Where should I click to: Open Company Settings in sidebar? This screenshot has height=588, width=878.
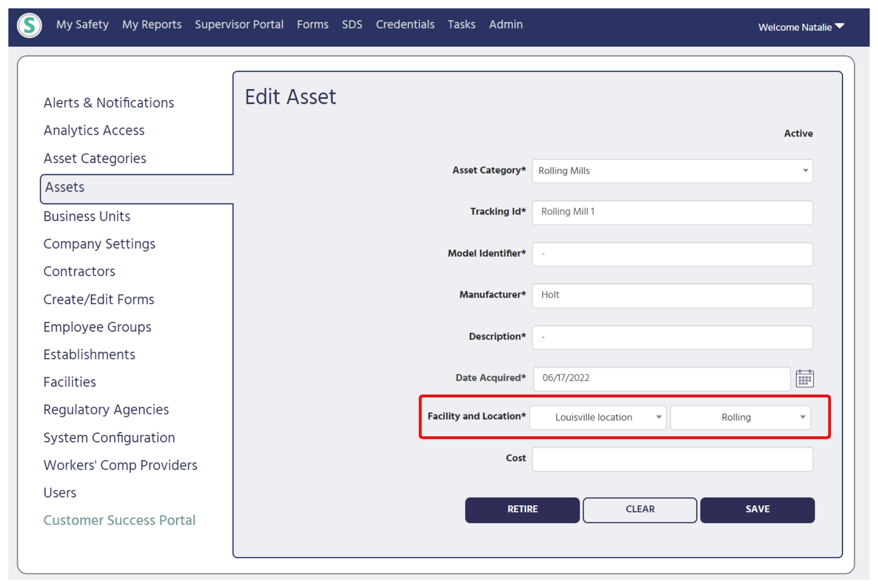coord(99,244)
